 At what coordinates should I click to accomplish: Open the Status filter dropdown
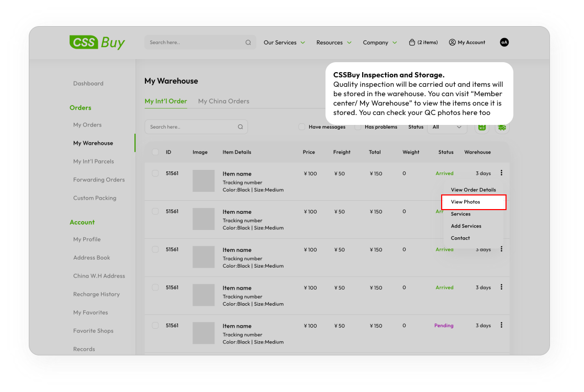[x=446, y=127]
